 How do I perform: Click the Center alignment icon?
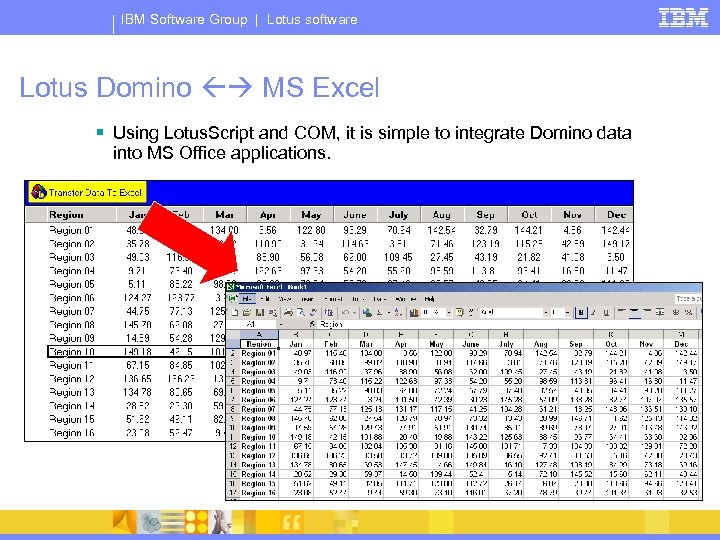(x=635, y=313)
